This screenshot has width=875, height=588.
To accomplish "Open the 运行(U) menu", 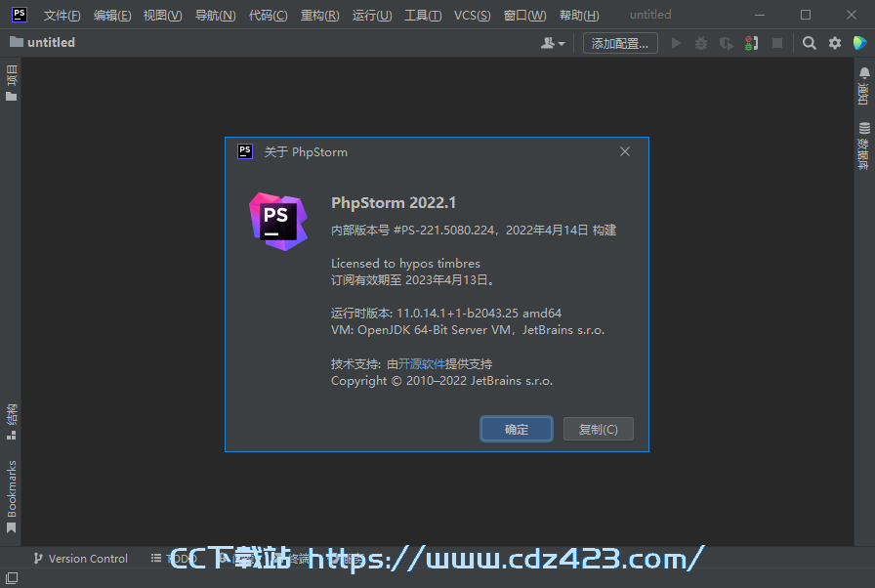I will [372, 15].
